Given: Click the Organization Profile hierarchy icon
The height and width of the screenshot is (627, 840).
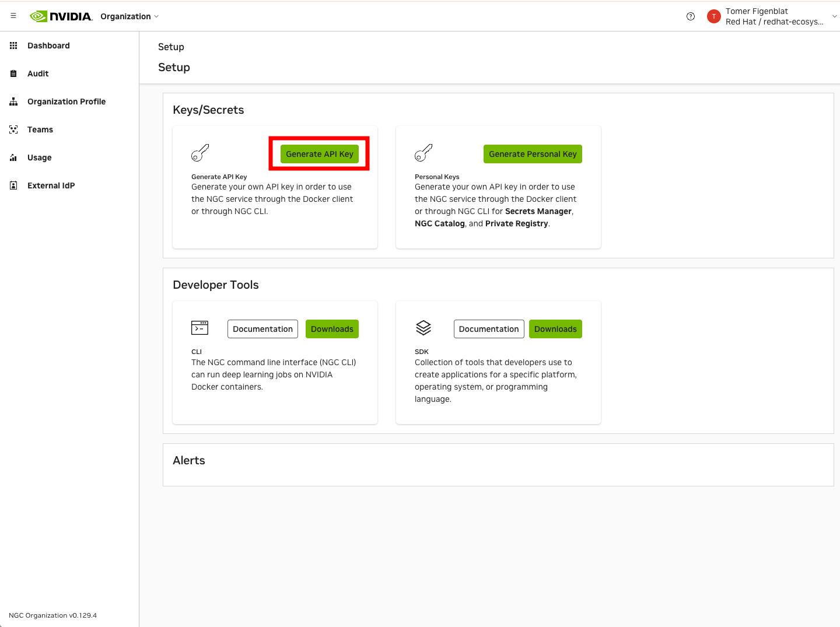Looking at the screenshot, I should pyautogui.click(x=13, y=101).
